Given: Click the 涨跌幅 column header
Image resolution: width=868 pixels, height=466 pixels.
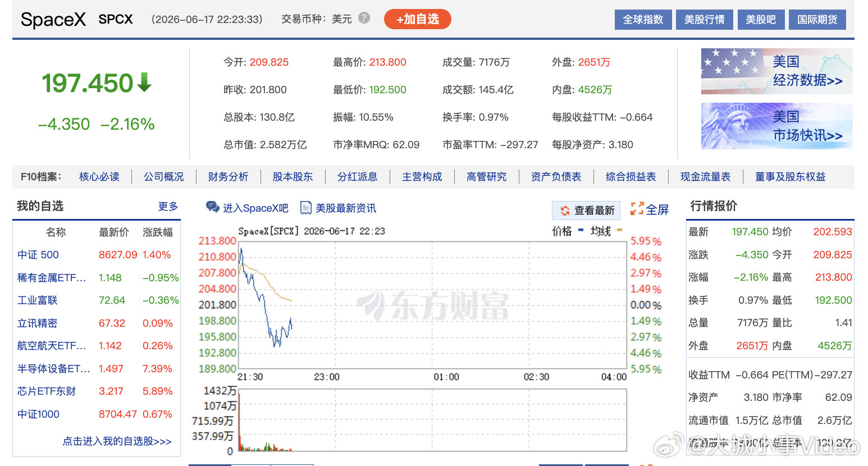Looking at the screenshot, I should pos(158,232).
